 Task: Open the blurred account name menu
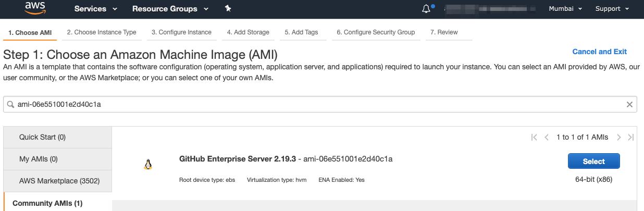tap(490, 9)
